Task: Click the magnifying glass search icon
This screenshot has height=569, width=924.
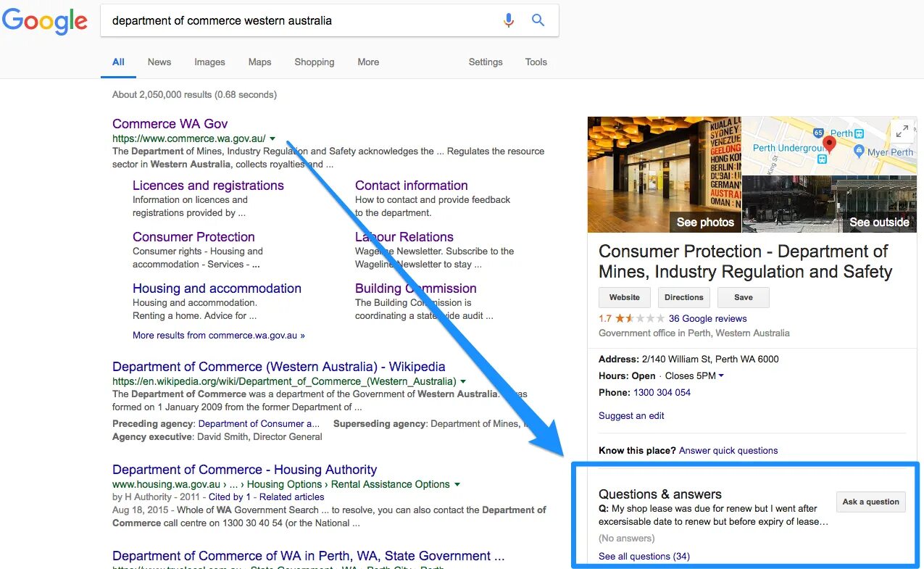Action: tap(538, 20)
